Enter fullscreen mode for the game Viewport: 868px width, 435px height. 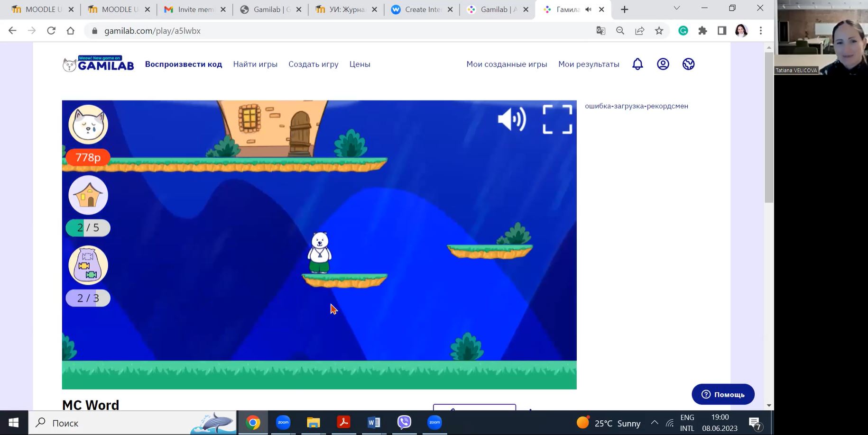pos(557,119)
